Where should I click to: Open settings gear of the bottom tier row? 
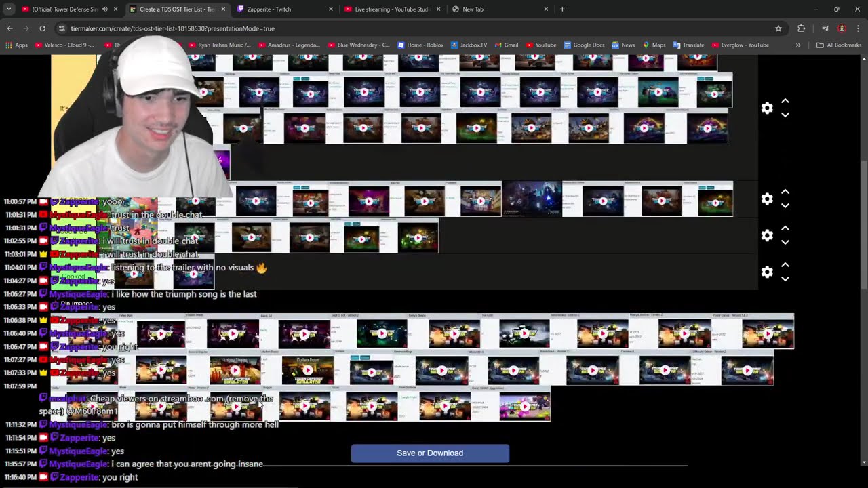pyautogui.click(x=767, y=272)
